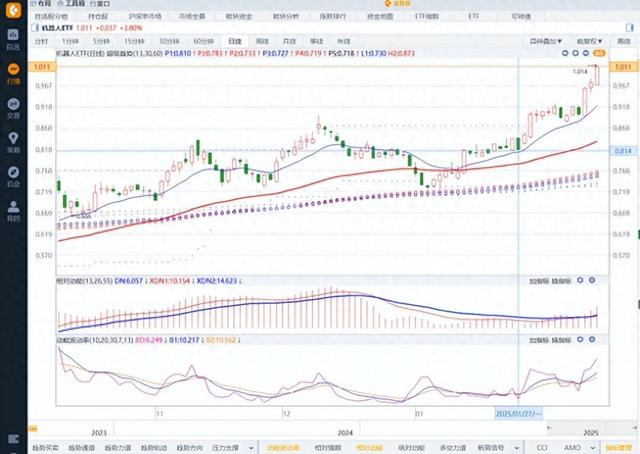The height and width of the screenshot is (454, 640).
Task: Toggle the 趋势买卖 indicator
Action: click(x=45, y=448)
